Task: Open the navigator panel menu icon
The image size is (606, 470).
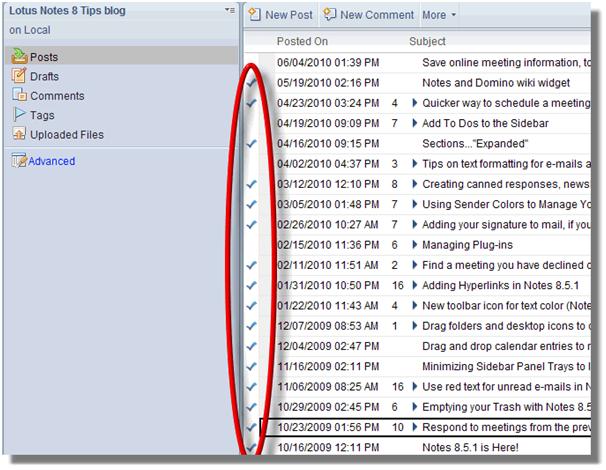Action: tap(230, 10)
